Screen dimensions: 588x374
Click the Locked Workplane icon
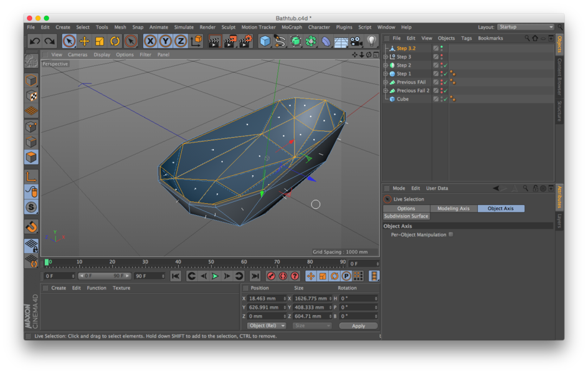[x=32, y=246]
